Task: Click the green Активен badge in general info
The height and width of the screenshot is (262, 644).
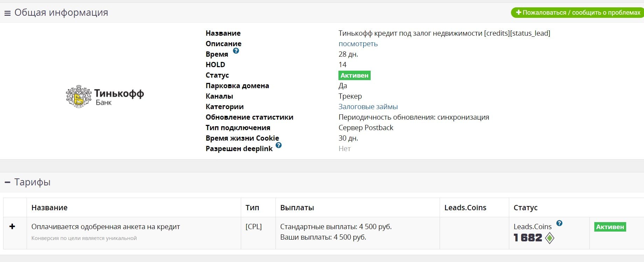Action: [354, 76]
